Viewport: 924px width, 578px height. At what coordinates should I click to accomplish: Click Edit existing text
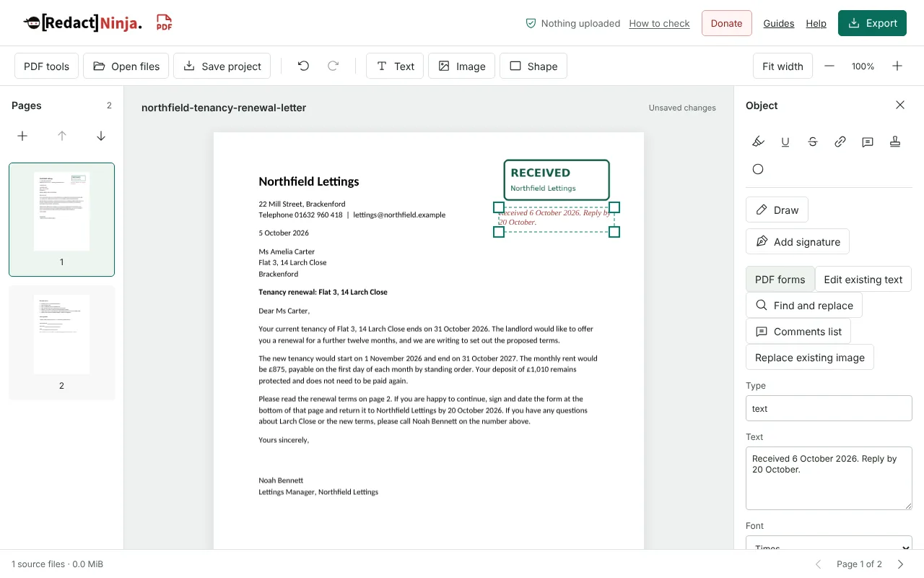tap(863, 280)
